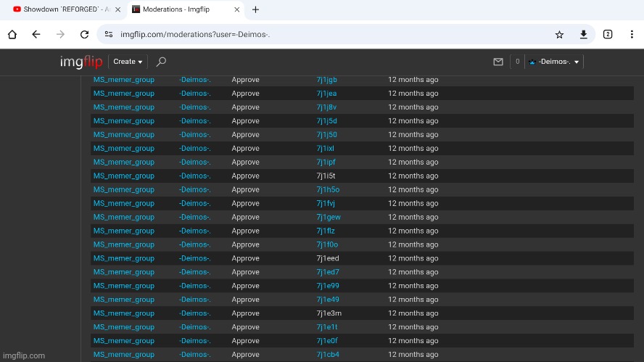Image resolution: width=644 pixels, height=362 pixels.
Task: Select '12 months ago' in 7j1ipf row
Action: point(413,162)
